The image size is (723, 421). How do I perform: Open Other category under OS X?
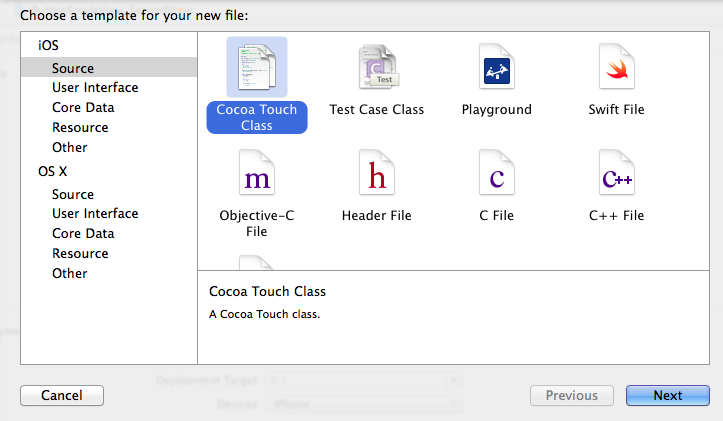pyautogui.click(x=70, y=273)
